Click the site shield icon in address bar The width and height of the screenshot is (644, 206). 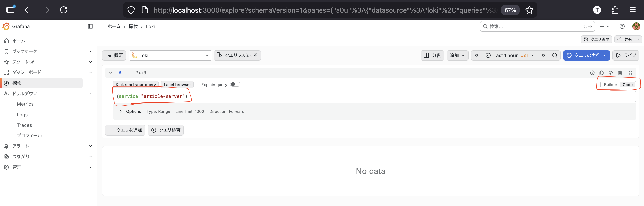click(x=131, y=10)
